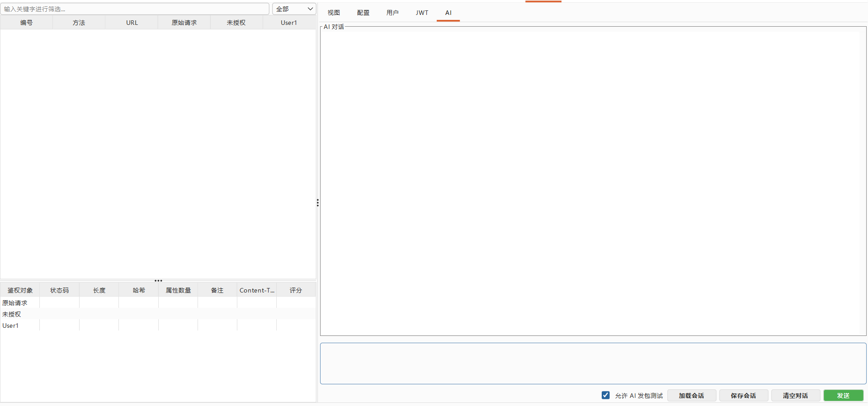This screenshot has height=406, width=868.
Task: Click the 哈希 column header
Action: click(139, 290)
